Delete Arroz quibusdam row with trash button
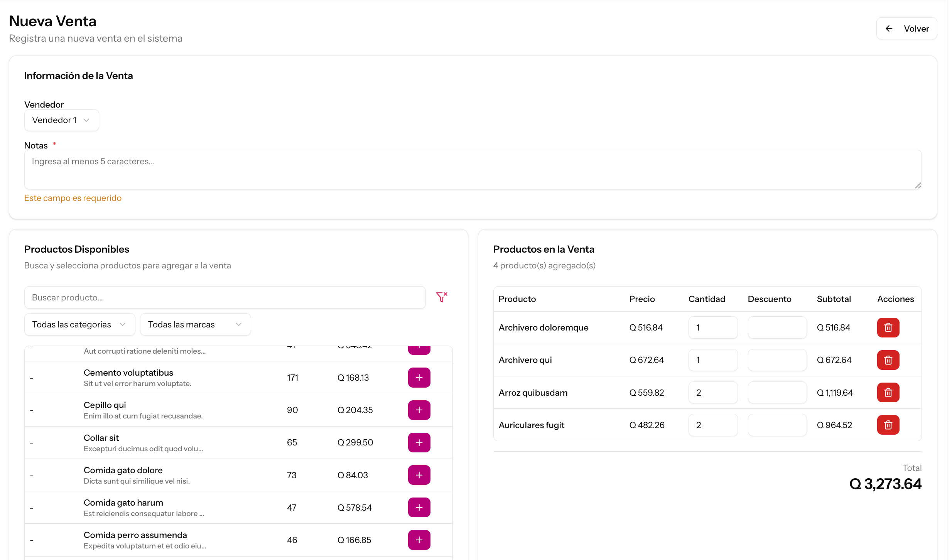This screenshot has height=560, width=952. 888,392
